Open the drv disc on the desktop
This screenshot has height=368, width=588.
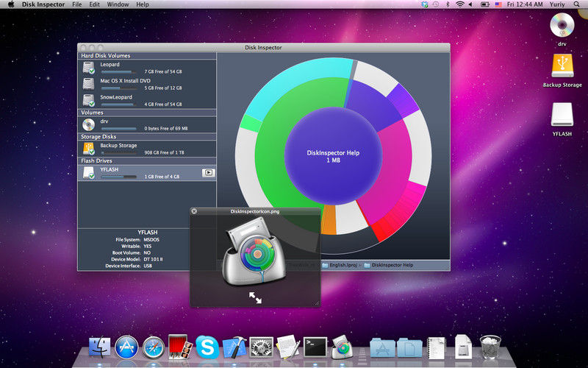pos(562,26)
